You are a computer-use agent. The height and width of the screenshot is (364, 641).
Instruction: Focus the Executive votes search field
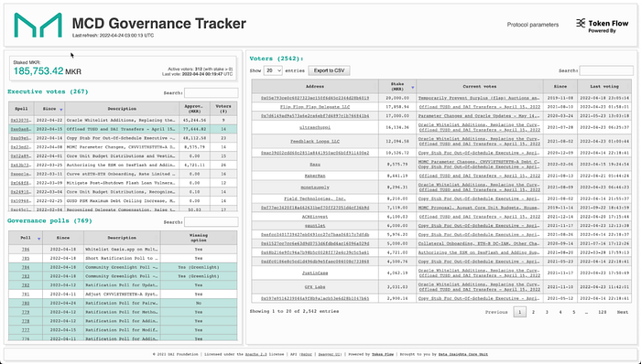coord(211,92)
